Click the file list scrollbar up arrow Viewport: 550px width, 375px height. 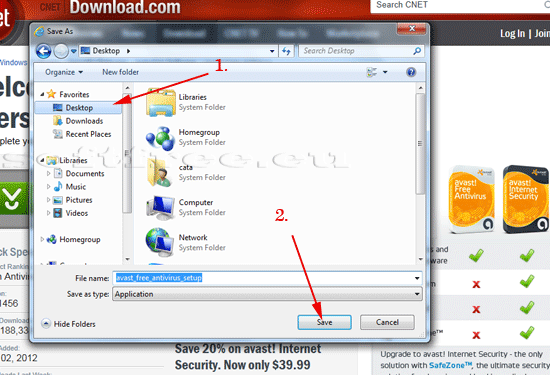tap(420, 88)
